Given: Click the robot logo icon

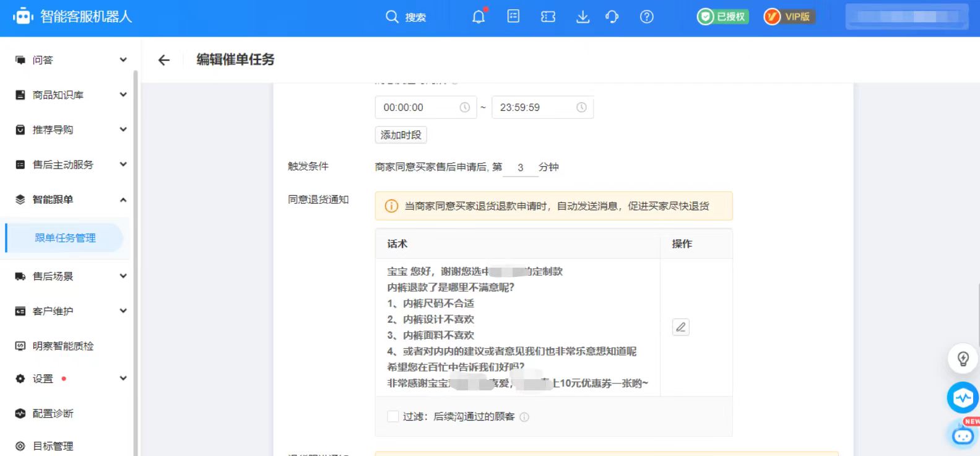Looking at the screenshot, I should pyautogui.click(x=23, y=17).
